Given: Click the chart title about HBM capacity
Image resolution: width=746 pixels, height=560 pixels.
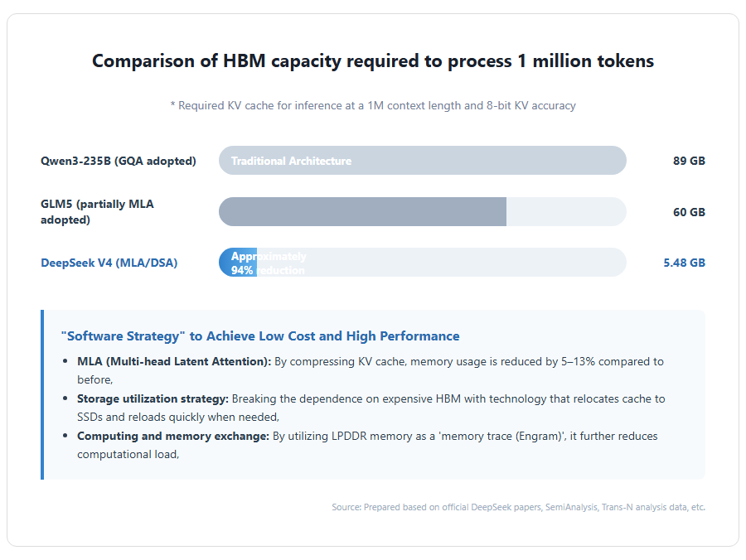Looking at the screenshot, I should [x=372, y=60].
